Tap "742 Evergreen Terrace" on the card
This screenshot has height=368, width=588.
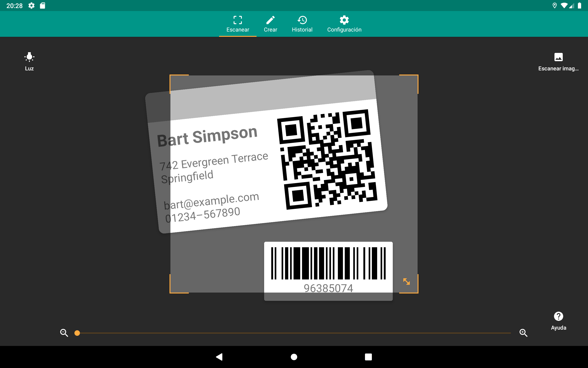click(214, 161)
